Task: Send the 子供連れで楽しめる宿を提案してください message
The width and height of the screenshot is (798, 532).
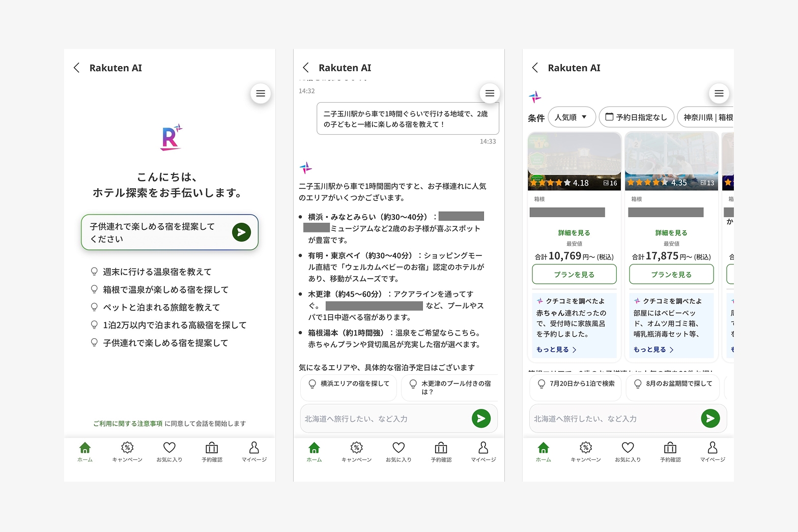Action: coord(241,232)
